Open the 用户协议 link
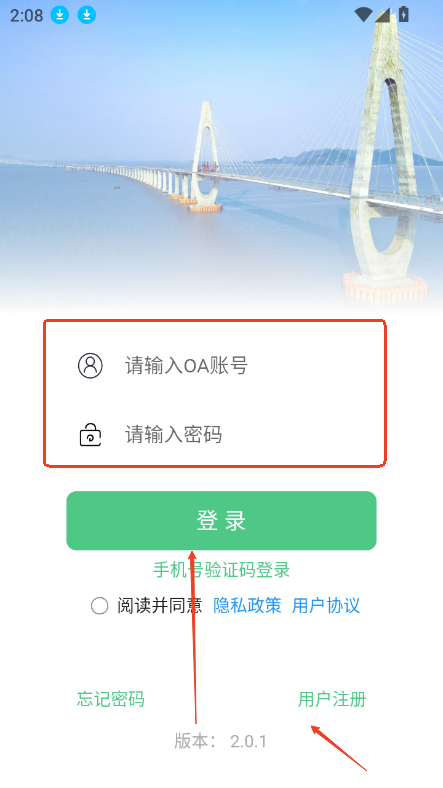The image size is (443, 788). (326, 606)
